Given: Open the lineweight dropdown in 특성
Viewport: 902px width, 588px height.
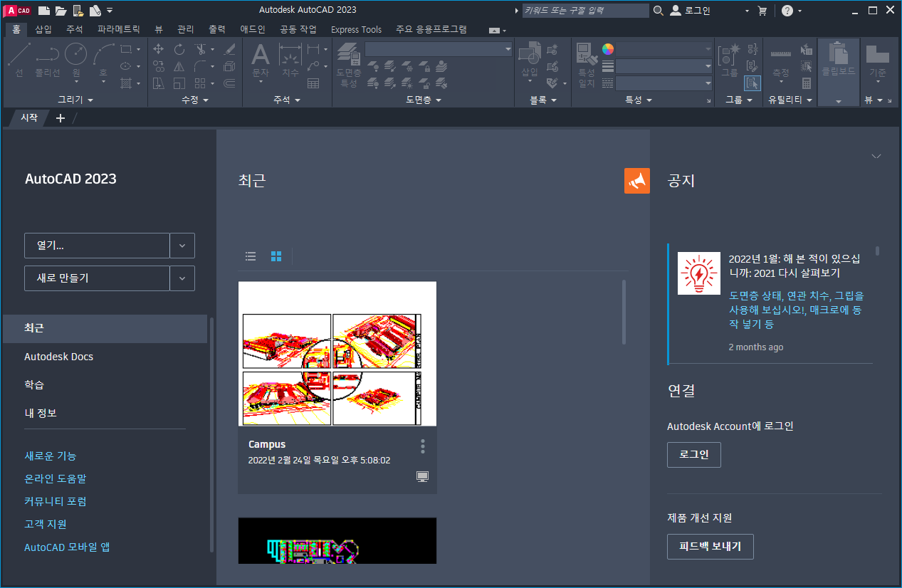Looking at the screenshot, I should coord(664,66).
